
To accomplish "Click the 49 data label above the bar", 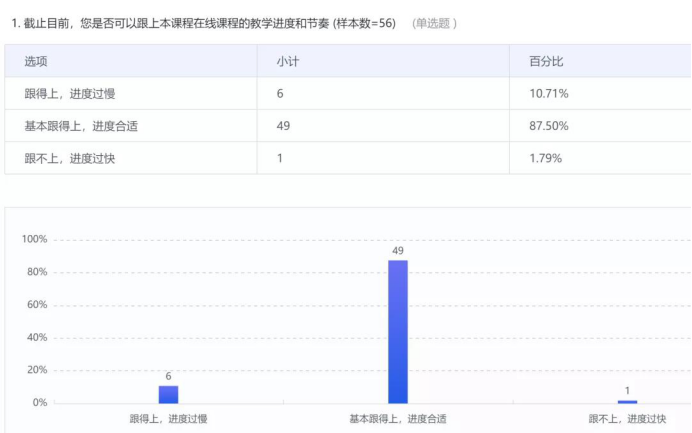I will point(398,251).
